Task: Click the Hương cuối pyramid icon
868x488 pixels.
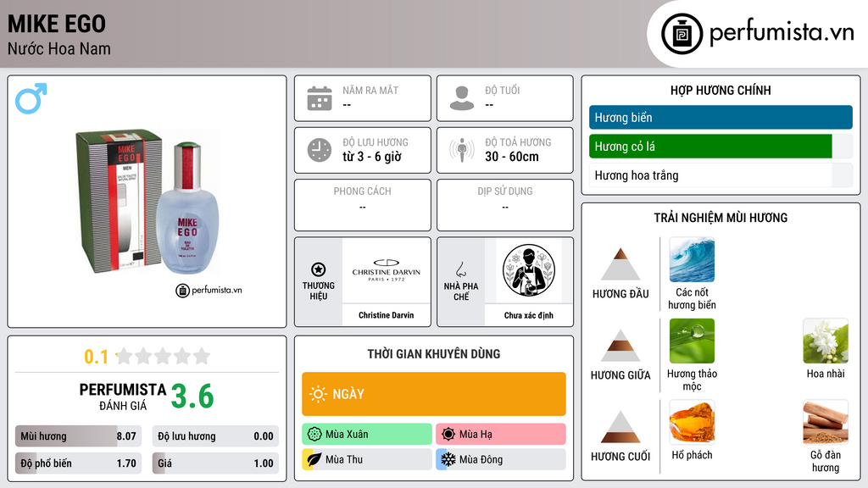Action: point(620,427)
